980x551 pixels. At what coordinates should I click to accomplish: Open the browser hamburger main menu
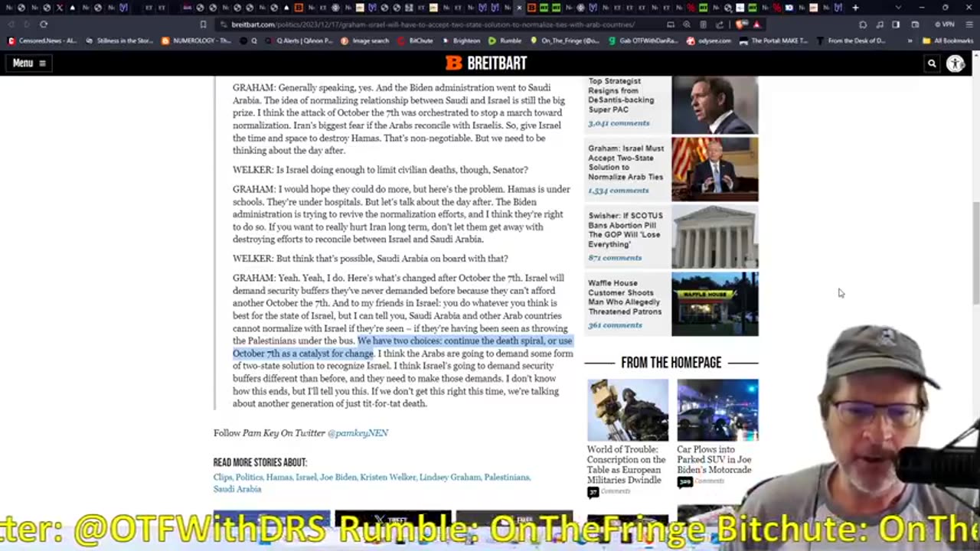click(969, 24)
